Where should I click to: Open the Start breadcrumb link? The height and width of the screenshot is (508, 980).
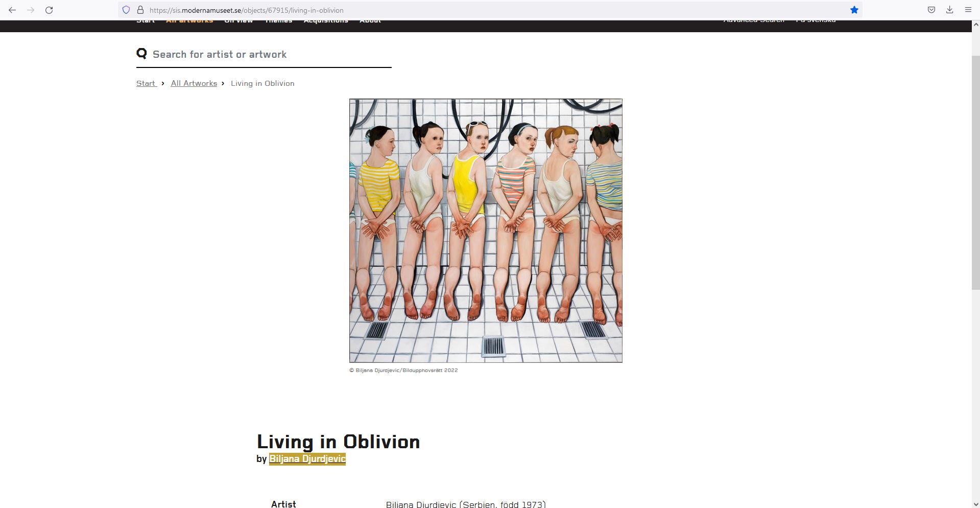tap(146, 83)
